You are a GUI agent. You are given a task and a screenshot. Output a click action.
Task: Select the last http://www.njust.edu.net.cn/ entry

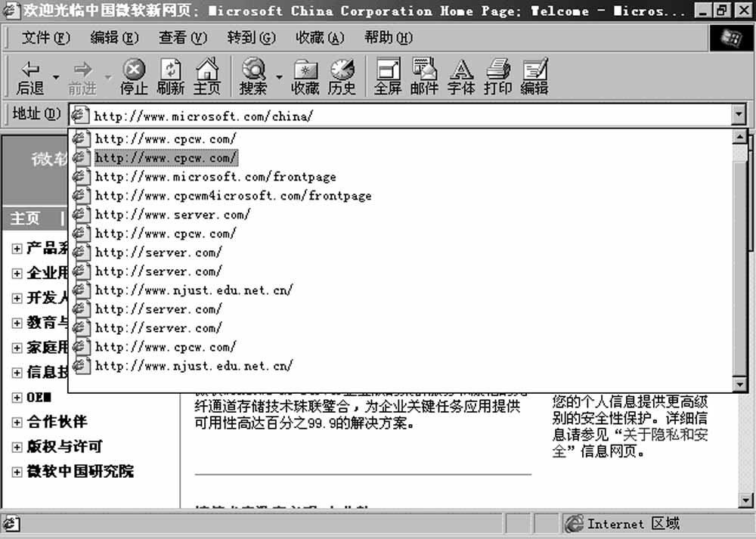click(x=194, y=366)
